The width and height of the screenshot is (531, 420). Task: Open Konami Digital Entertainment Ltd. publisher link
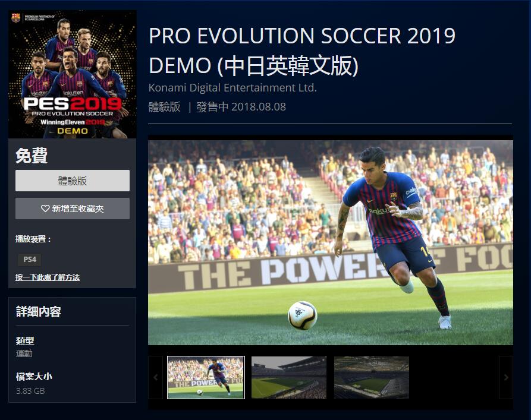point(232,88)
